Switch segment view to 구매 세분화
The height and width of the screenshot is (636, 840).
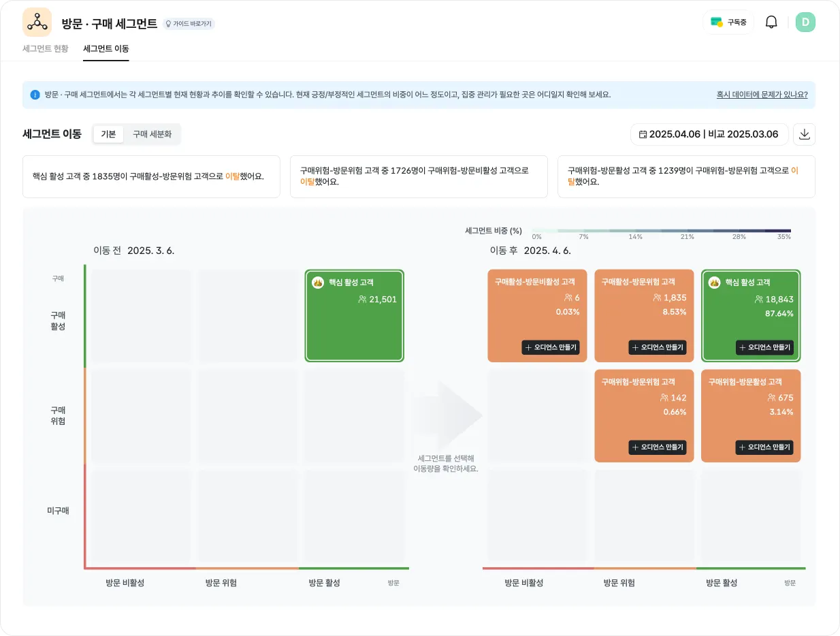tap(152, 134)
